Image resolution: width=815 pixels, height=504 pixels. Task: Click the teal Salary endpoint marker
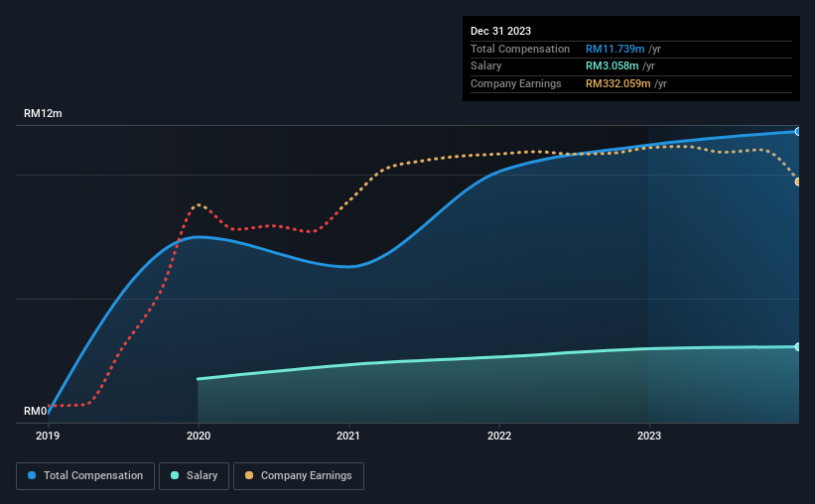point(798,346)
